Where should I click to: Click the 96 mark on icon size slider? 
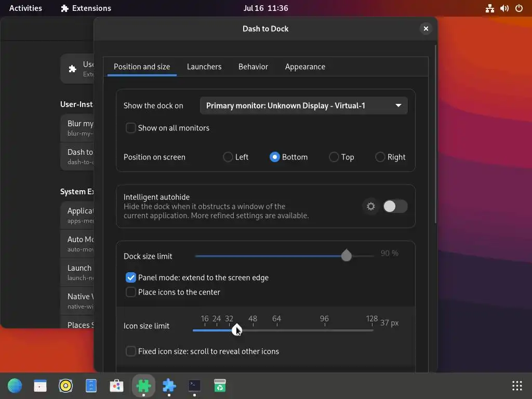click(324, 319)
